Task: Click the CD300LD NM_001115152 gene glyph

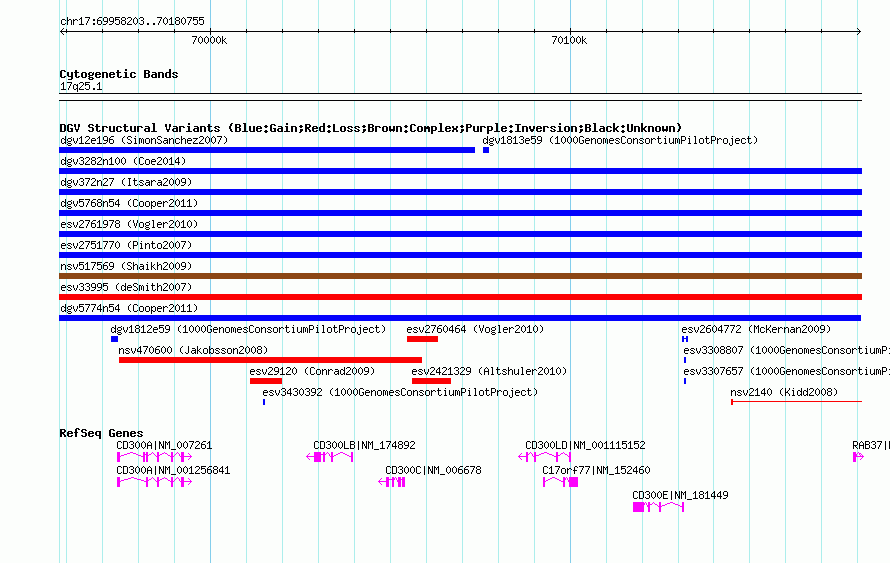Action: [x=545, y=457]
